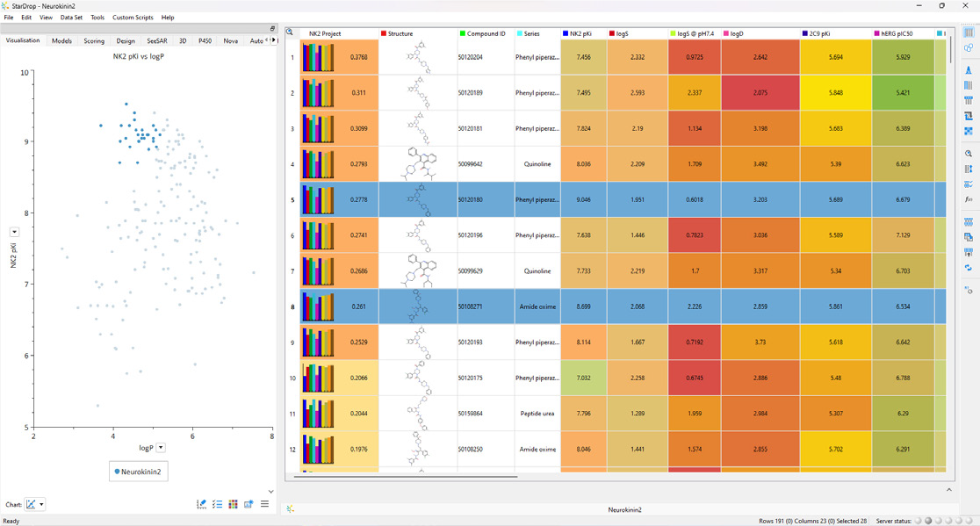Click the magnifier search icon above row numbers

click(x=290, y=32)
